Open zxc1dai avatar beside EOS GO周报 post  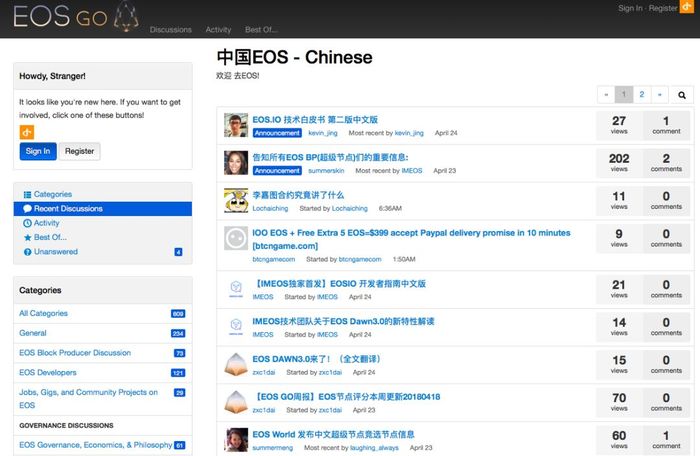(236, 402)
